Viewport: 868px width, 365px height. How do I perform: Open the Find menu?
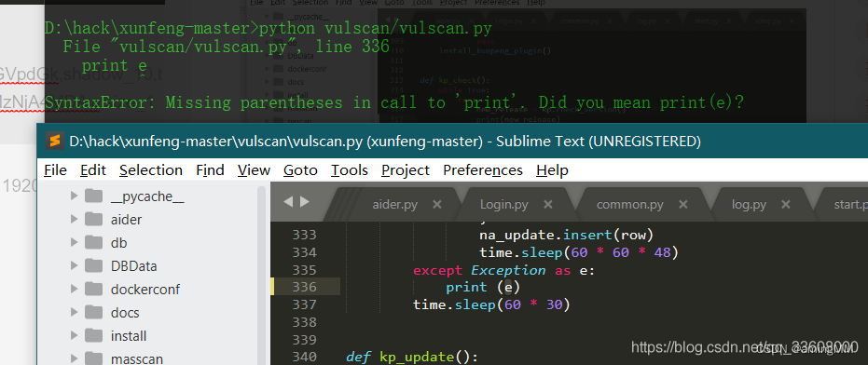point(210,169)
